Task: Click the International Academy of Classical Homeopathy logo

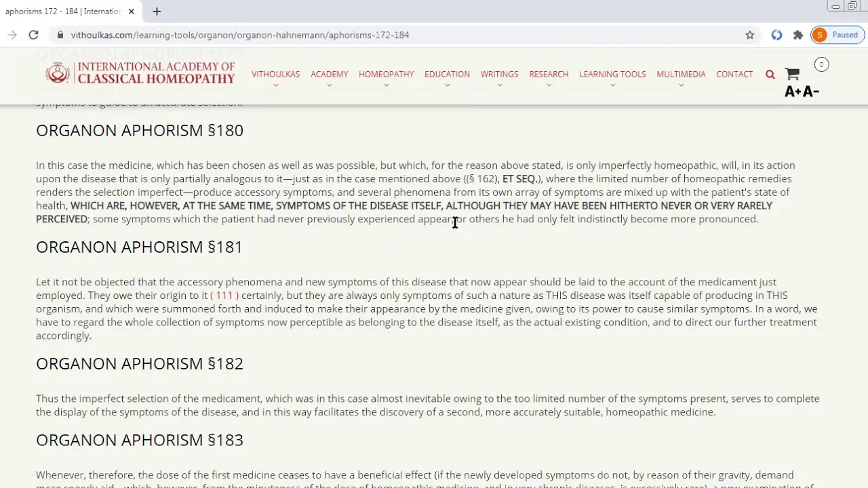Action: 140,73
